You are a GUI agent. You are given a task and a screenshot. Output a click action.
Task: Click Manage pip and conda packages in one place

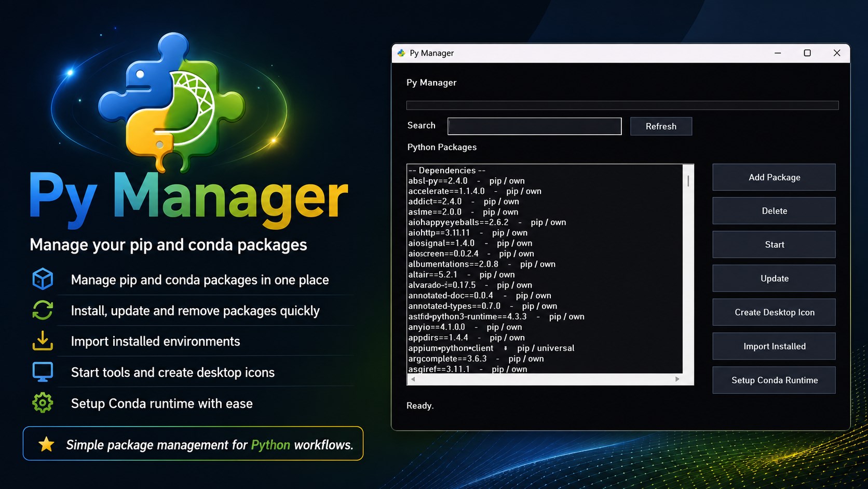[x=200, y=280]
